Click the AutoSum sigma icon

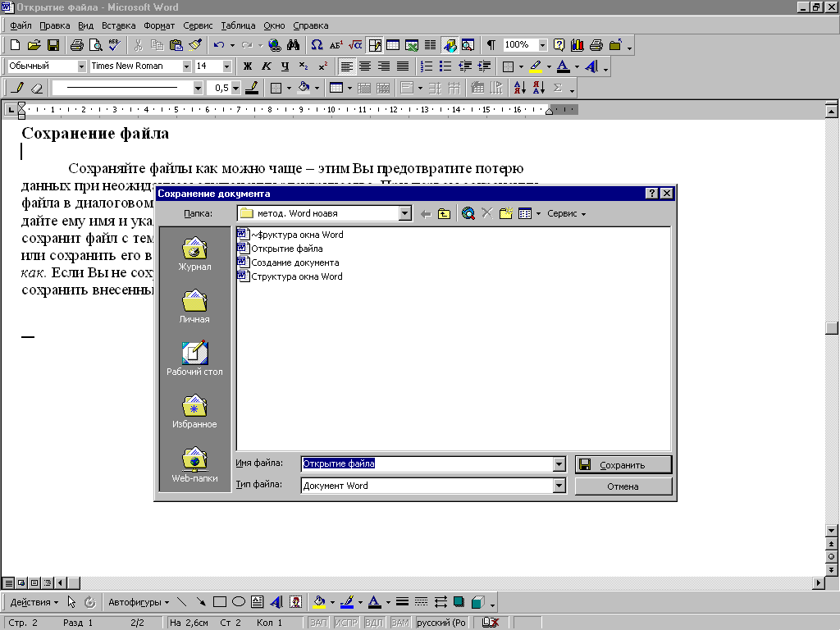tap(558, 87)
